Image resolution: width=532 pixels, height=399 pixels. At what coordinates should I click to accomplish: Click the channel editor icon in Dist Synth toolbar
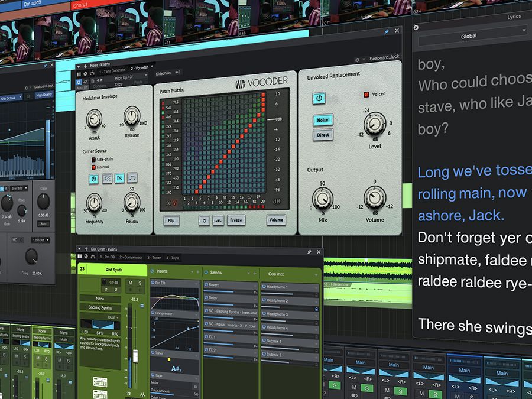coord(80,257)
